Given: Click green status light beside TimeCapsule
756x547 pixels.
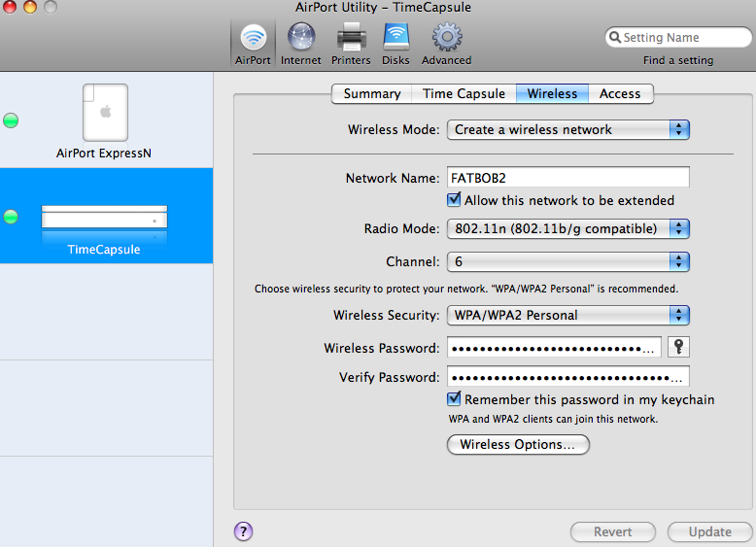Looking at the screenshot, I should 11,217.
